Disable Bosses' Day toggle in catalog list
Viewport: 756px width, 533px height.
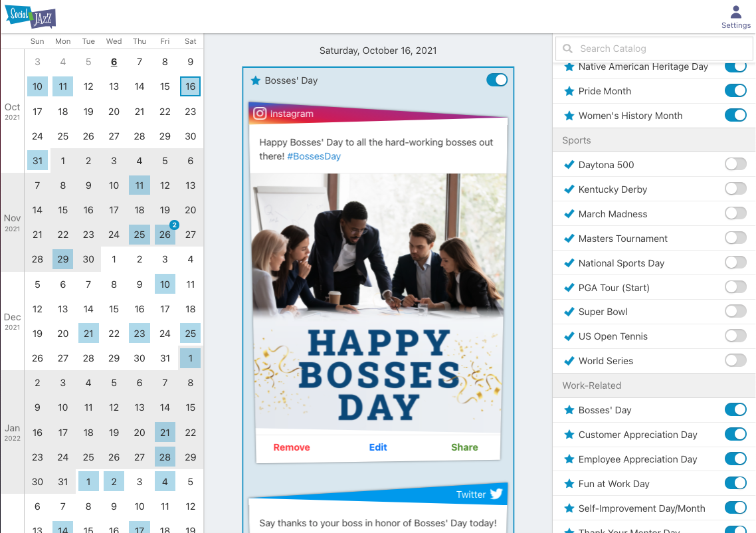point(735,409)
